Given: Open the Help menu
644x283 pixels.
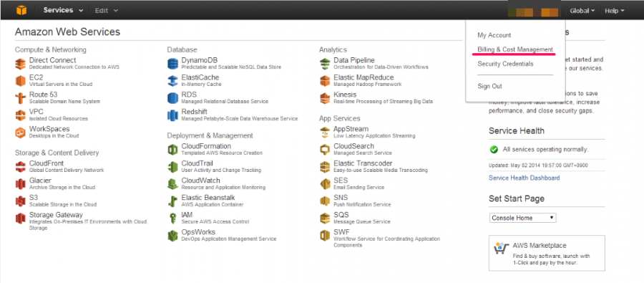Looking at the screenshot, I should pyautogui.click(x=615, y=11).
